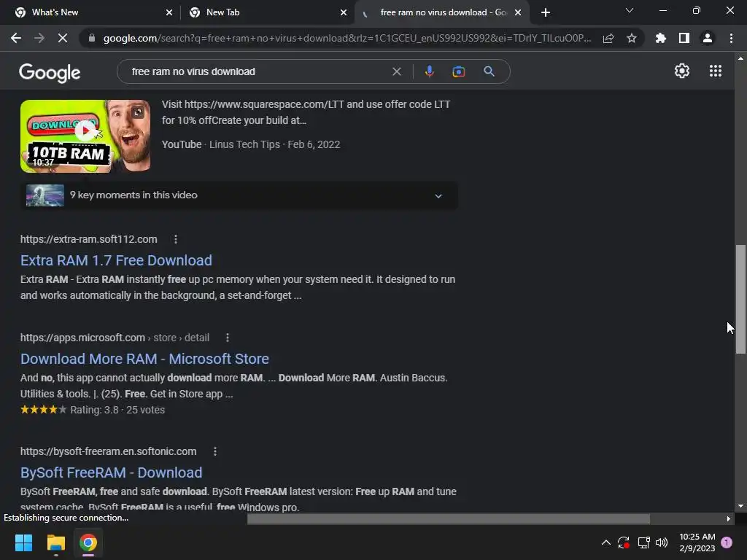This screenshot has width=747, height=560.
Task: Open Extra RAM 1.7 Free Download link
Action: (116, 260)
